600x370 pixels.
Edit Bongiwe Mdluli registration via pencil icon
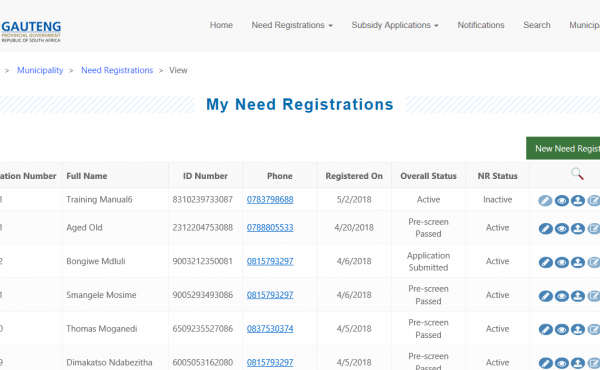545,262
